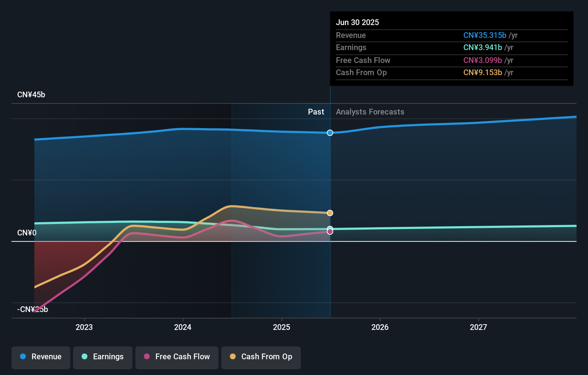Click the CN¥35.315b revenue value
Screen dimensions: 588x375
485,35
